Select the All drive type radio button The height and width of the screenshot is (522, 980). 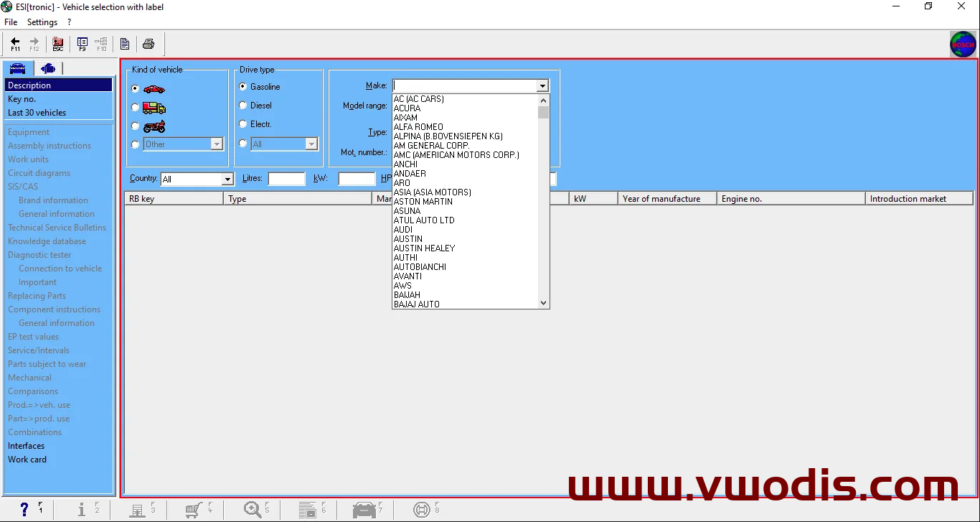click(x=243, y=144)
